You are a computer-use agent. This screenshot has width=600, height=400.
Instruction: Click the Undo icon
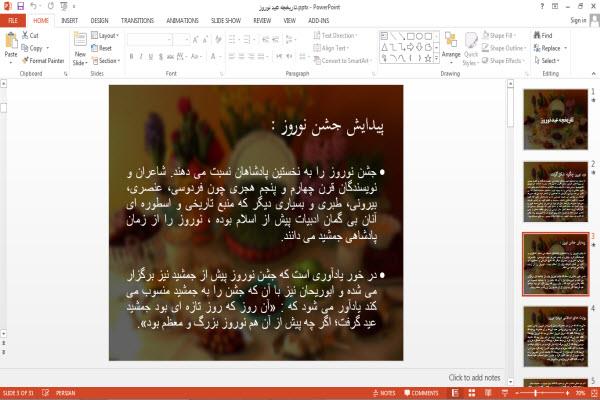coord(34,6)
